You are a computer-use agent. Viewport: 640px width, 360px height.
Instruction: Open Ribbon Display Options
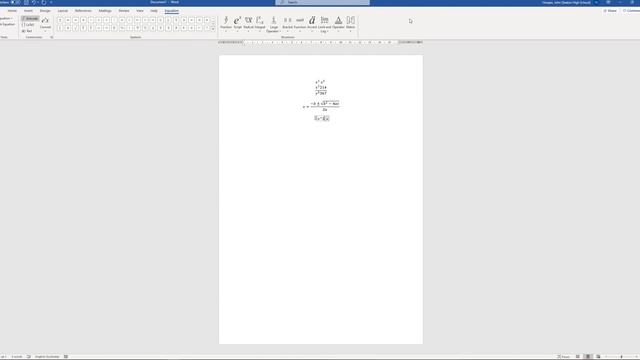(608, 2)
